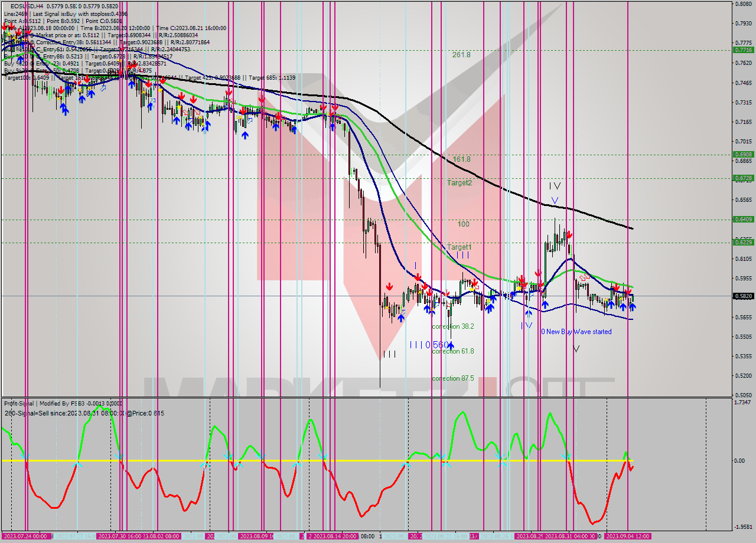This screenshot has width=756, height=543.
Task: Click the 'Target 685: 1.1139' text
Action: (272, 78)
